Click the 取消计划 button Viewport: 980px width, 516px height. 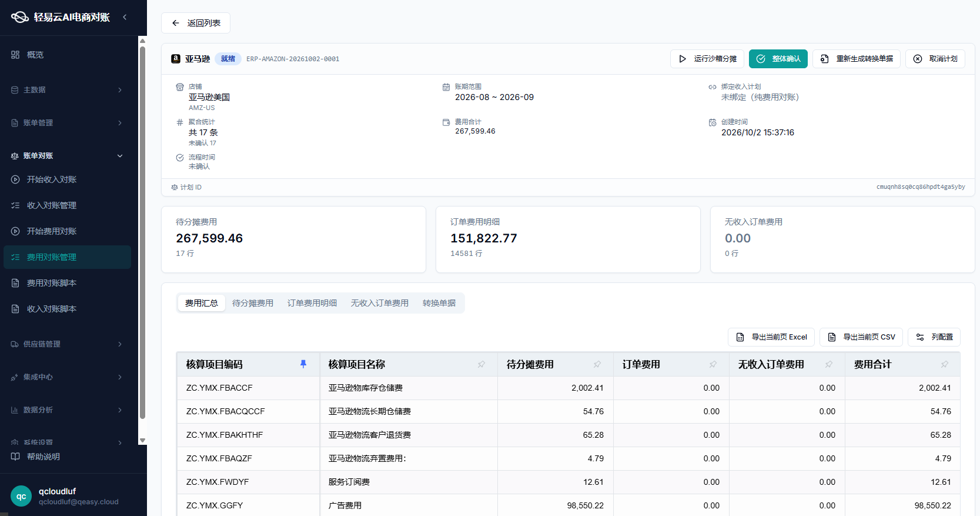coord(935,59)
